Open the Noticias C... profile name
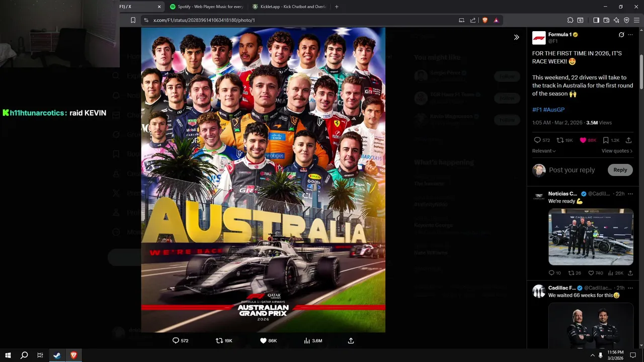Viewport: 644px width, 362px height. (x=562, y=194)
